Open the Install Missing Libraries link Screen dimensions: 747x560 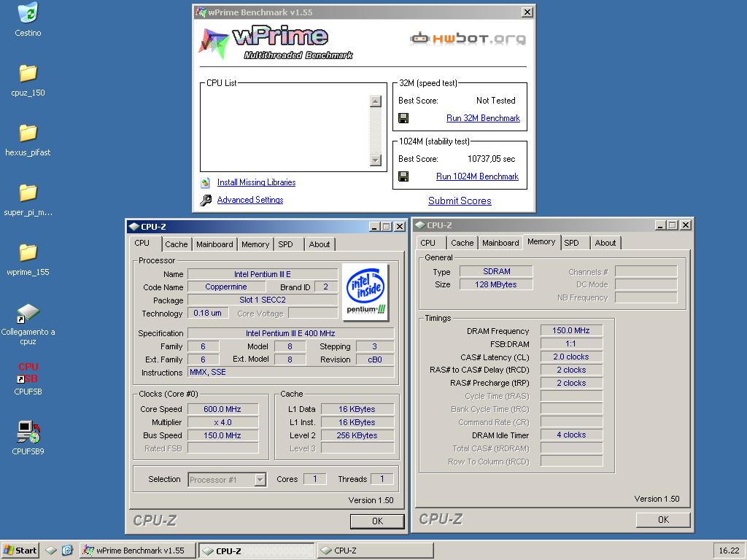point(256,182)
